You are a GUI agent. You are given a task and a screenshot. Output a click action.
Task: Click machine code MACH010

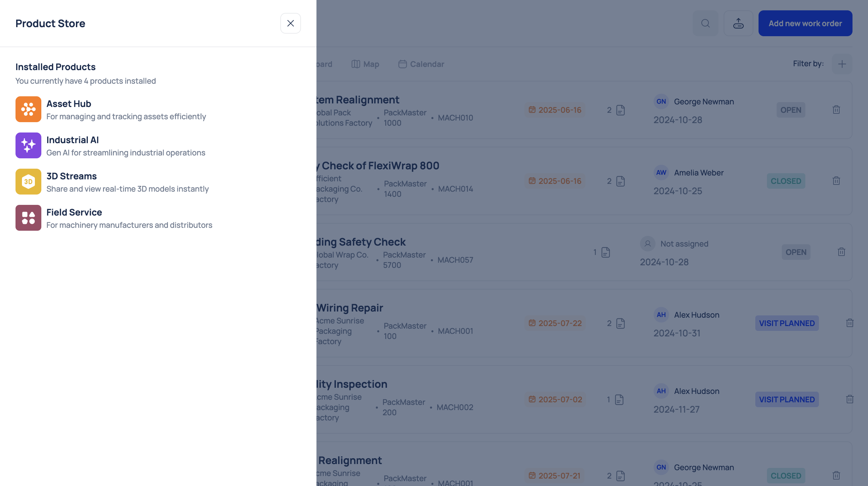pyautogui.click(x=456, y=118)
